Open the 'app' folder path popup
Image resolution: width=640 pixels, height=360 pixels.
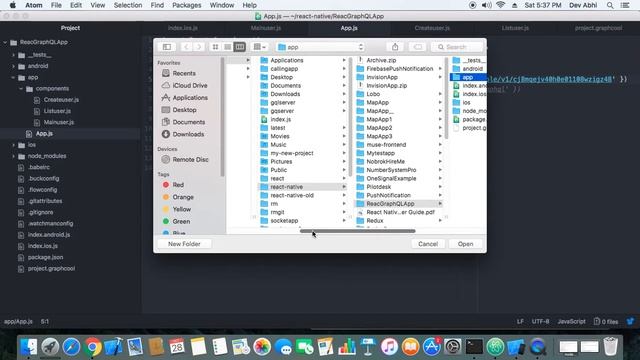(320, 47)
